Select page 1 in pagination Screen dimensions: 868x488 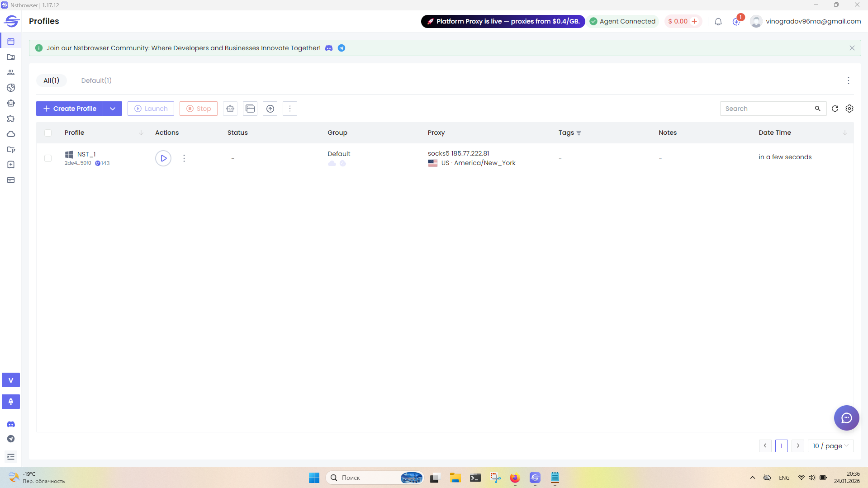tap(782, 446)
